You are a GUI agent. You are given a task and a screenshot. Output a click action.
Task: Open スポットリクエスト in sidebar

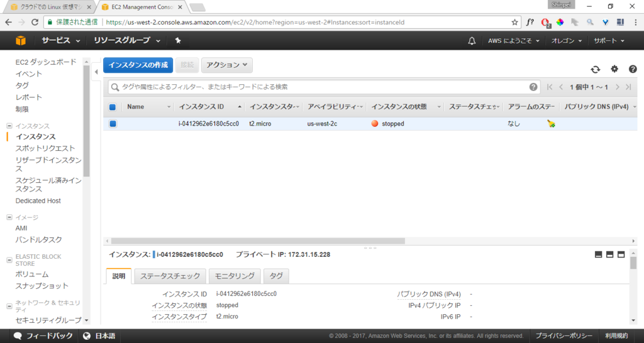45,148
